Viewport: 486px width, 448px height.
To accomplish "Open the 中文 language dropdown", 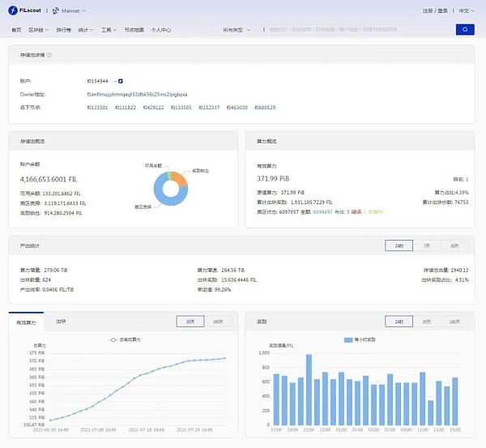I will 467,11.
